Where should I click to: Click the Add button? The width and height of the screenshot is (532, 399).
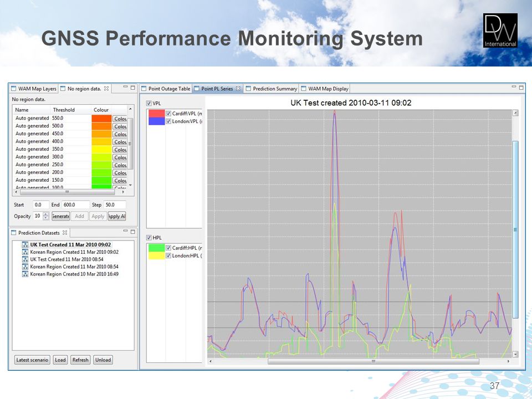tap(79, 216)
